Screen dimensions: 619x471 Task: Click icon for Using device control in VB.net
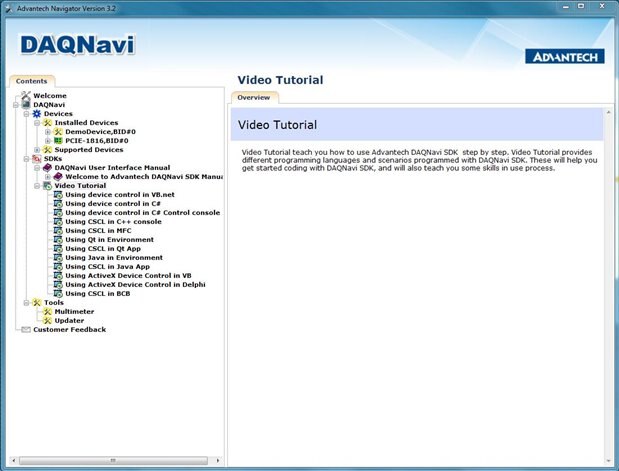[58, 195]
